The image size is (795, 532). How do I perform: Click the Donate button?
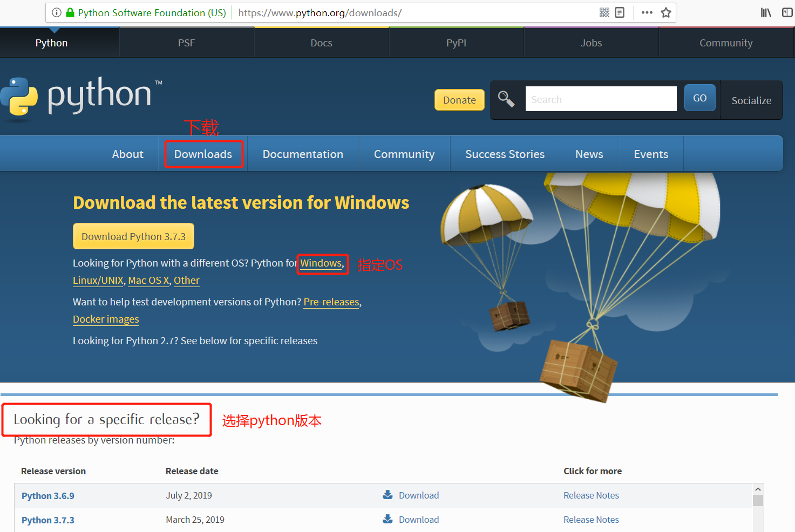[x=459, y=100]
